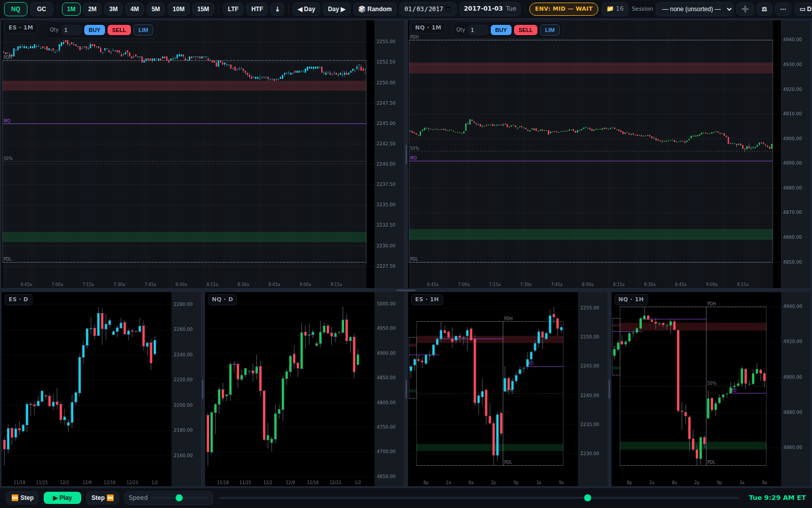Click the Tue 9:29 AM ET clock
812x508 pixels.
click(x=777, y=498)
